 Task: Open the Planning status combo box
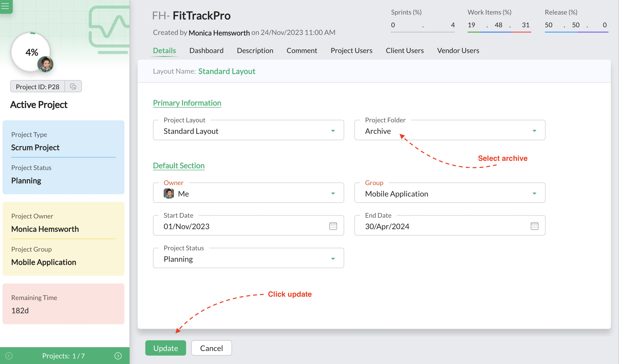tap(248, 258)
